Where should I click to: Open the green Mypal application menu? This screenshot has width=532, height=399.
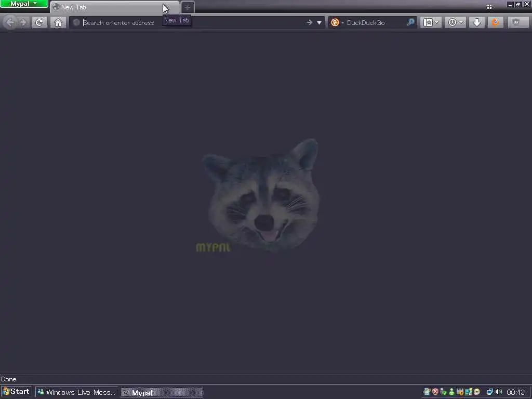pos(24,4)
